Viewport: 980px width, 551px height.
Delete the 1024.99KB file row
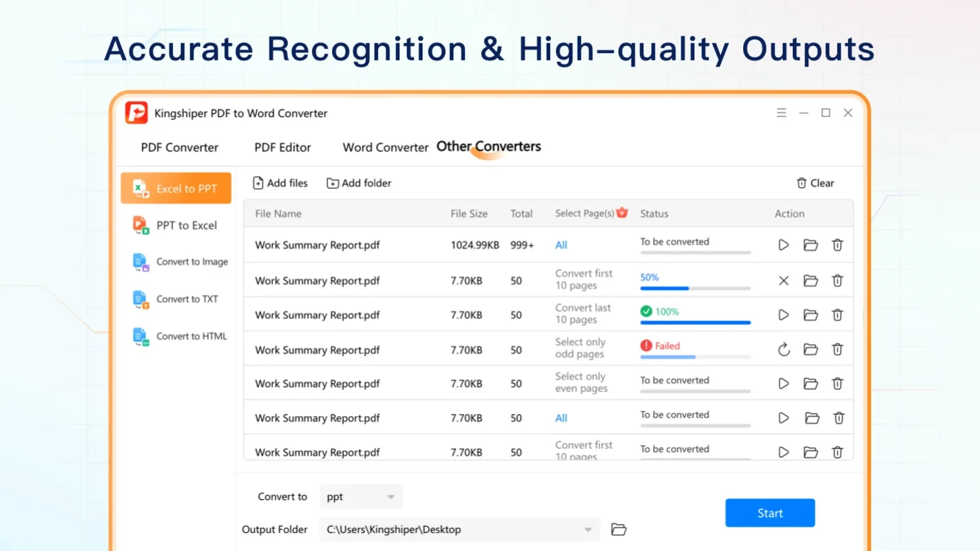837,245
